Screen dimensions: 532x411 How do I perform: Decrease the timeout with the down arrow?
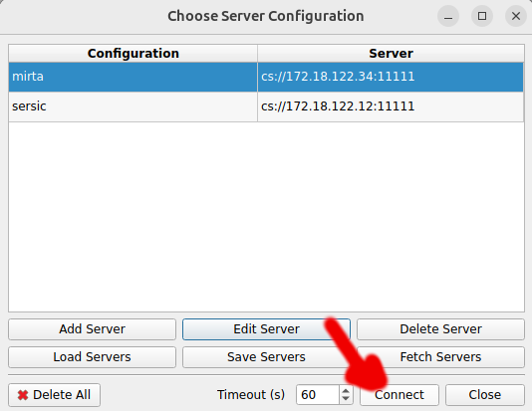pos(346,399)
